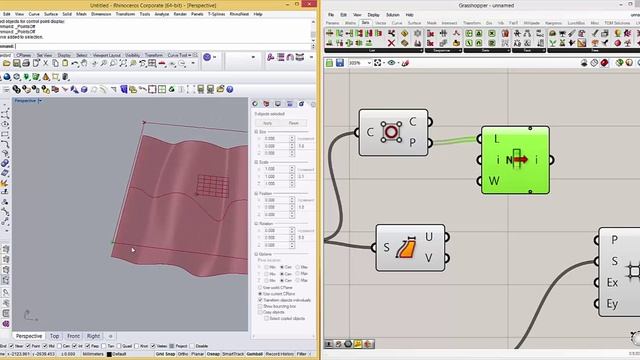Viewport: 640px width, 360px height.
Task: Open the Transform menu in Rhino
Action: click(125, 14)
